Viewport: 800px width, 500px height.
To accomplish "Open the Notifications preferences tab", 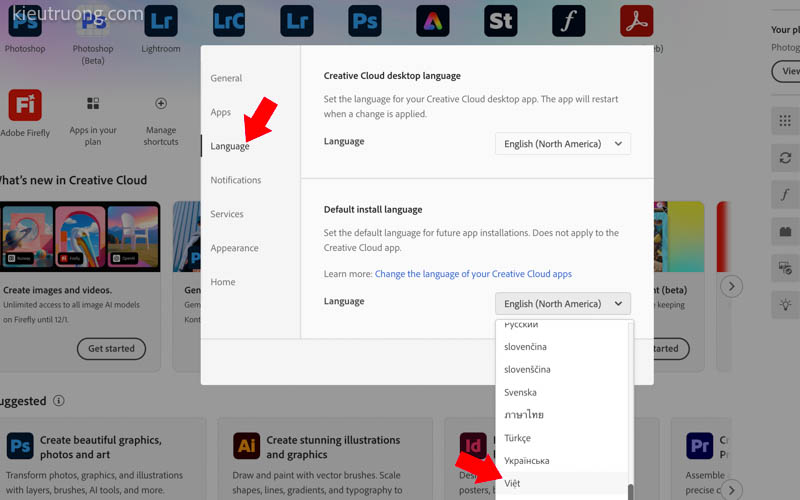I will pos(236,180).
